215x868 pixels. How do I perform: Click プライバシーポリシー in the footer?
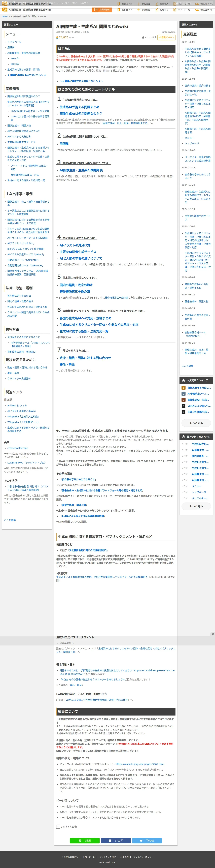143,857
